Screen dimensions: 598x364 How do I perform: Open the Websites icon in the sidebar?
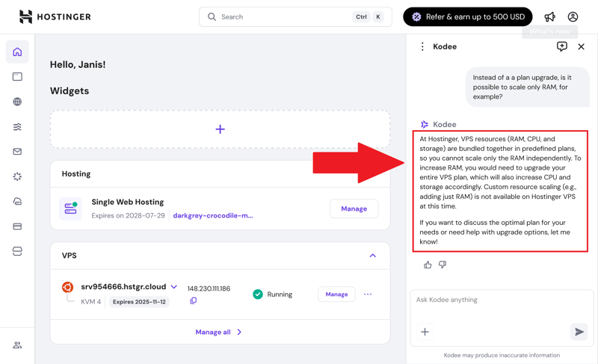click(17, 77)
